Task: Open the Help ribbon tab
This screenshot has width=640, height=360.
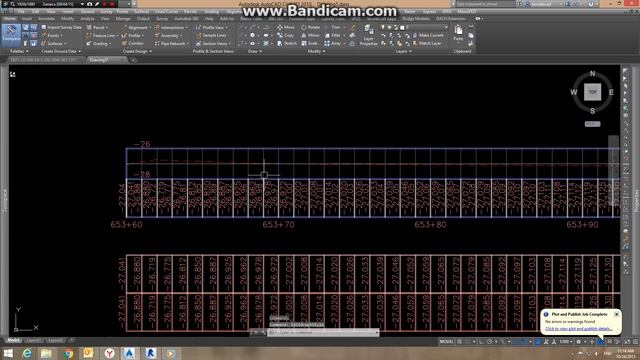Action: [209, 19]
